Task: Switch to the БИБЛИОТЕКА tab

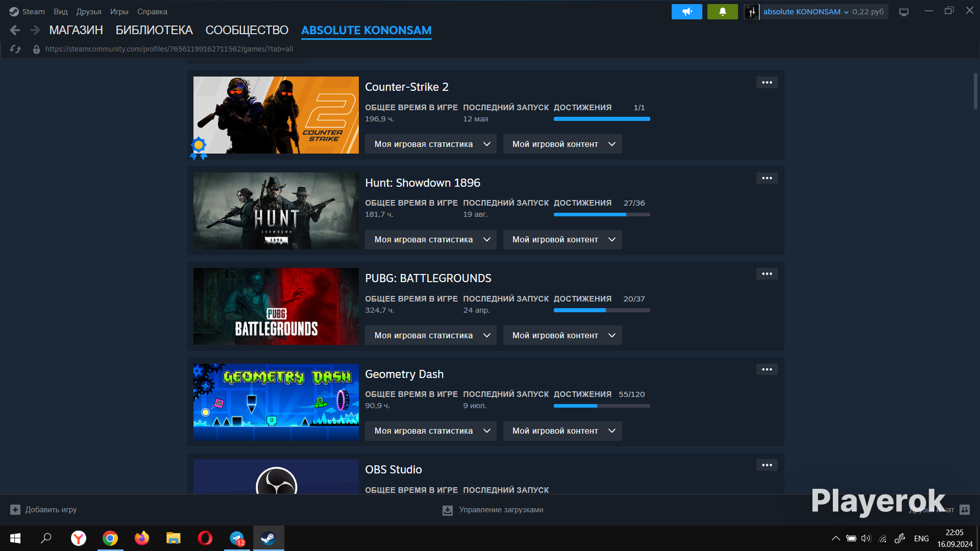Action: (x=154, y=30)
